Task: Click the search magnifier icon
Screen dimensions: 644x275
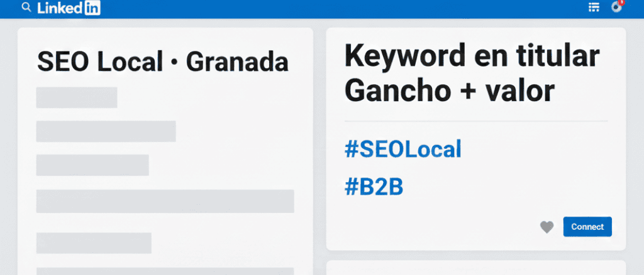Action: [x=26, y=7]
